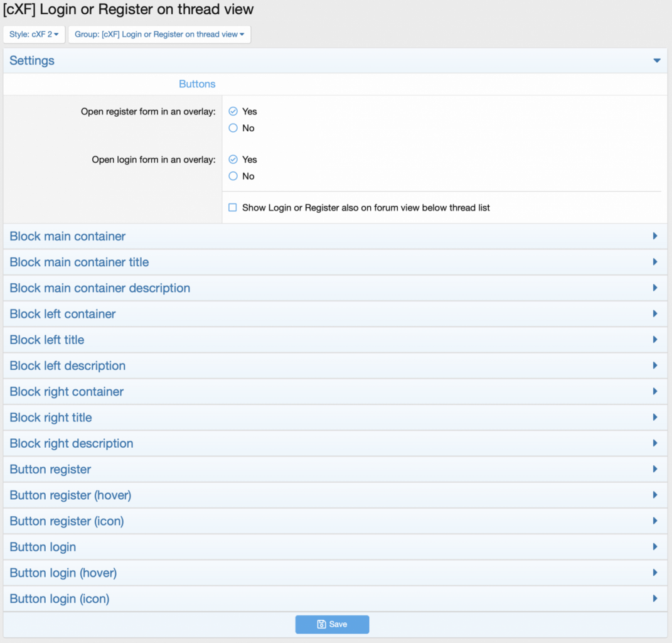Click arrow icon beside Block right title
This screenshot has width=672, height=643.
[x=655, y=418]
